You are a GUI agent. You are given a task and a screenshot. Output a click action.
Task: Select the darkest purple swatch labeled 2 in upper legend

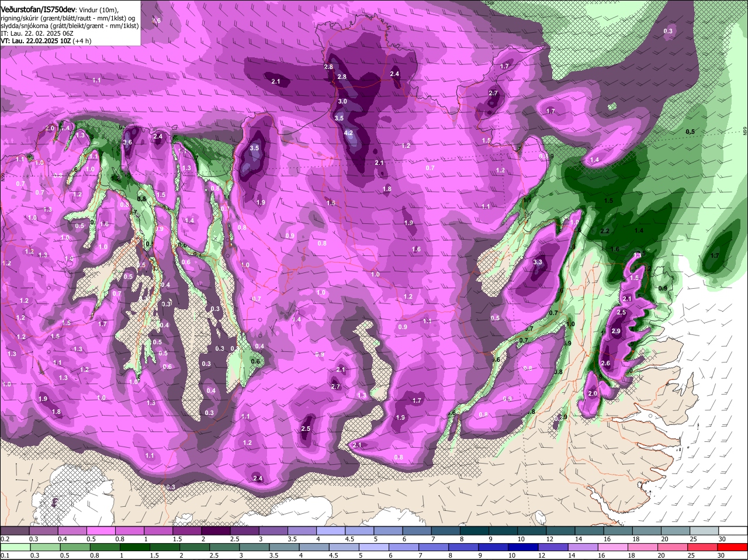[217, 530]
